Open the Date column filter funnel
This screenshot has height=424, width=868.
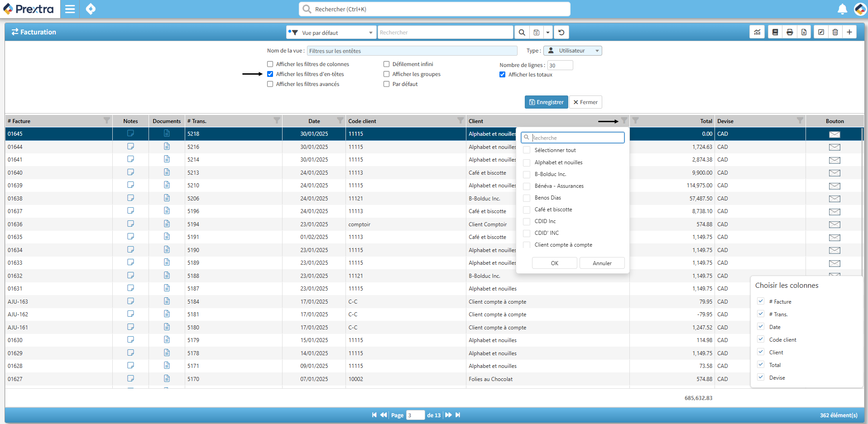pos(340,120)
